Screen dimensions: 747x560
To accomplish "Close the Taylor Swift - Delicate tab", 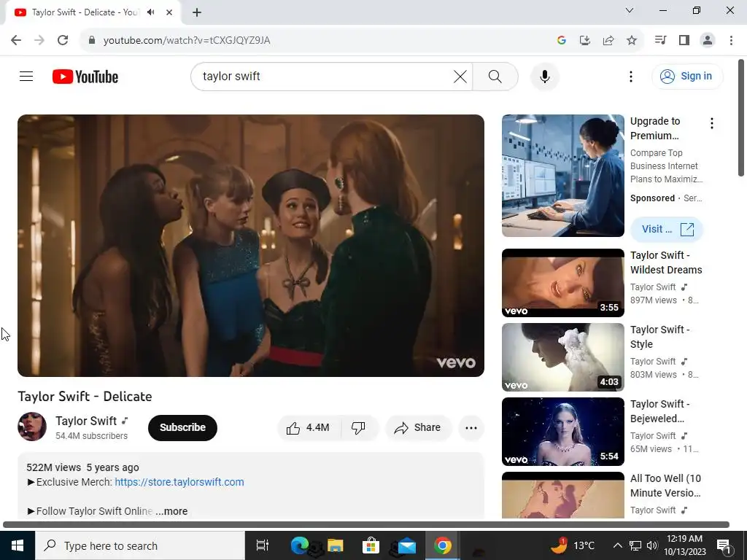I will coord(169,12).
